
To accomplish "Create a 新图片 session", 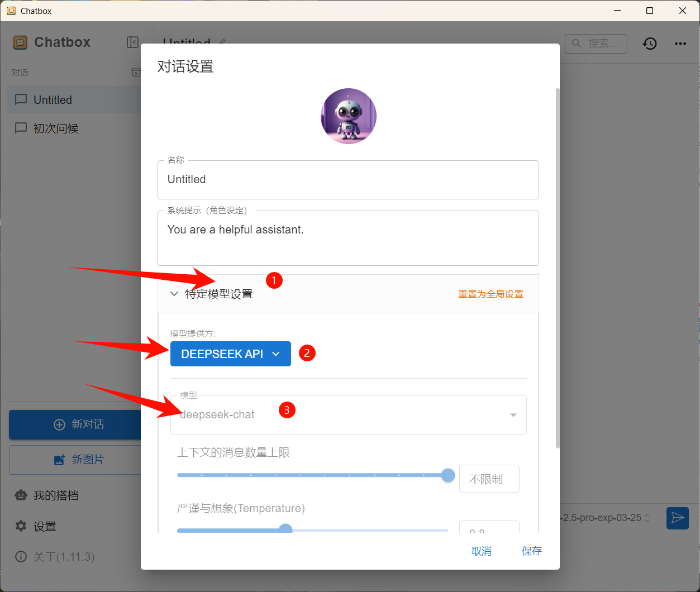I will pyautogui.click(x=75, y=460).
